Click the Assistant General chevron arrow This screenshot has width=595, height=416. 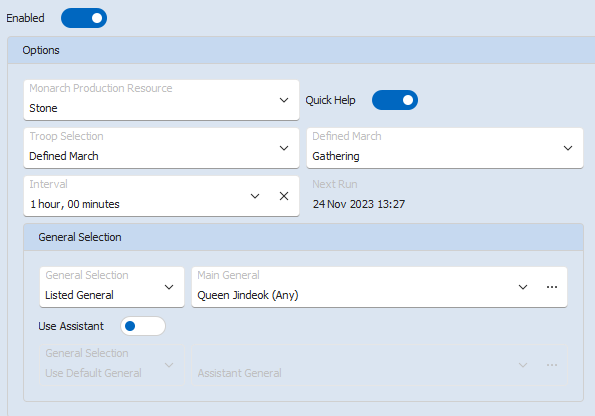point(523,365)
